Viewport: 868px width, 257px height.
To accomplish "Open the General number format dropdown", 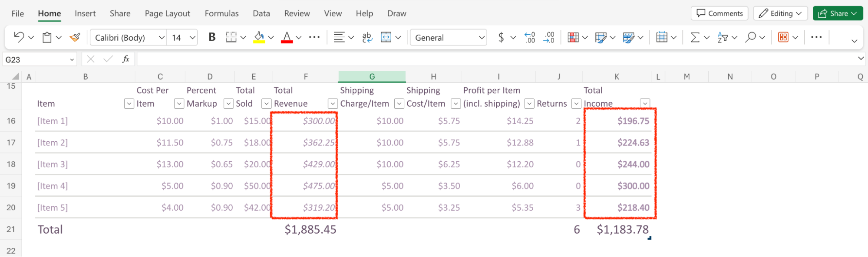I will click(481, 38).
